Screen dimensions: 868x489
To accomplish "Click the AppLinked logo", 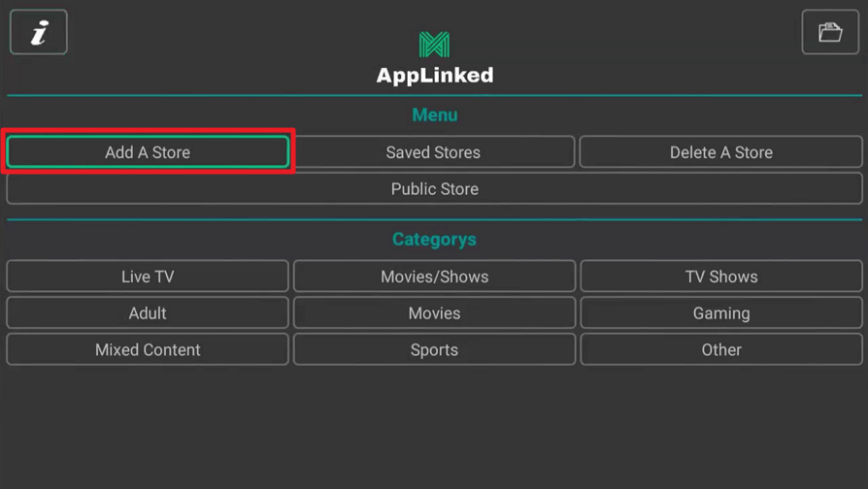I will (435, 45).
